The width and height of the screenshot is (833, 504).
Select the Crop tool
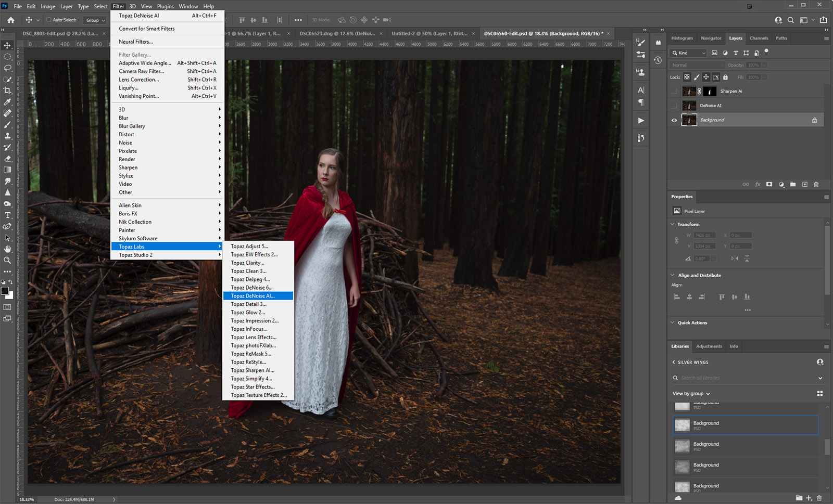point(7,91)
